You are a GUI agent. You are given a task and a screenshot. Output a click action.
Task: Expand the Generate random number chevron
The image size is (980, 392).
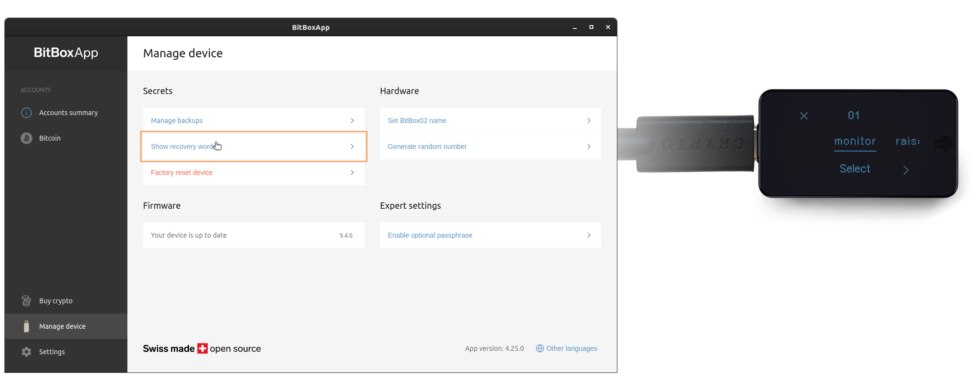[589, 147]
